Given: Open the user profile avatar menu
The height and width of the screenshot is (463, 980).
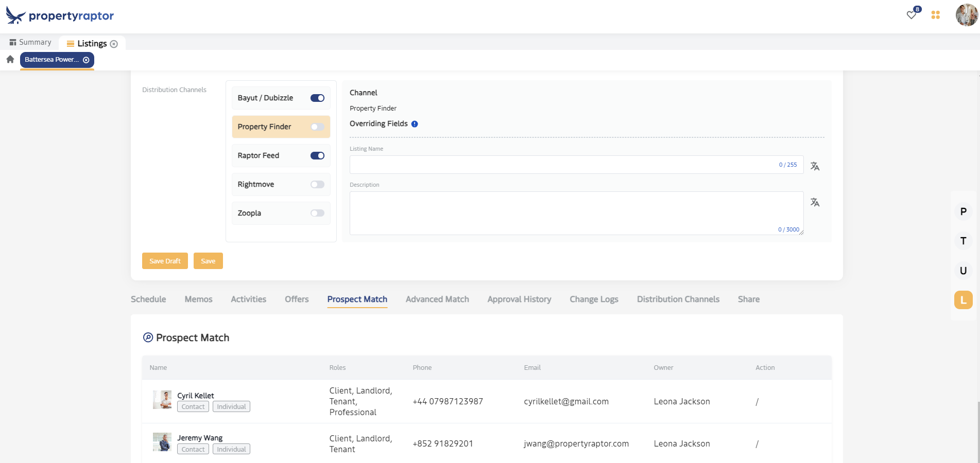Looking at the screenshot, I should pos(966,15).
